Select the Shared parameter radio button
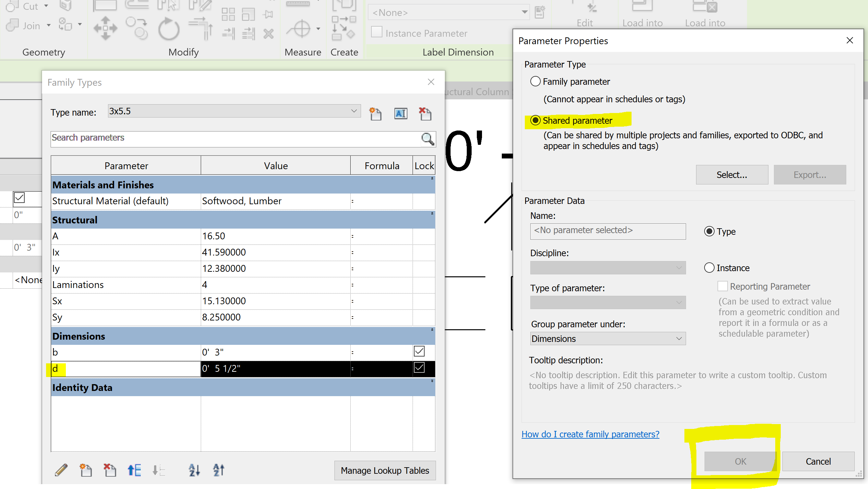The width and height of the screenshot is (868, 489). [x=536, y=120]
